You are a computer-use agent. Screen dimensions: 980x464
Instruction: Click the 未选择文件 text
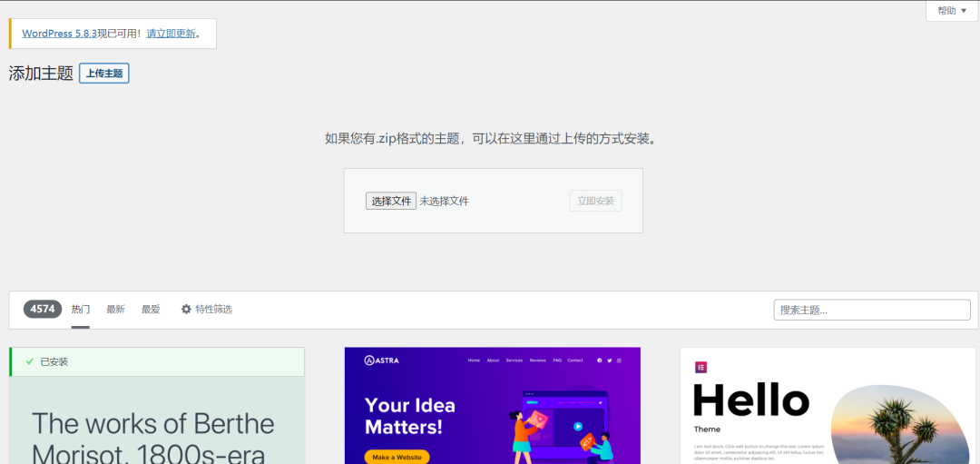pyautogui.click(x=445, y=202)
